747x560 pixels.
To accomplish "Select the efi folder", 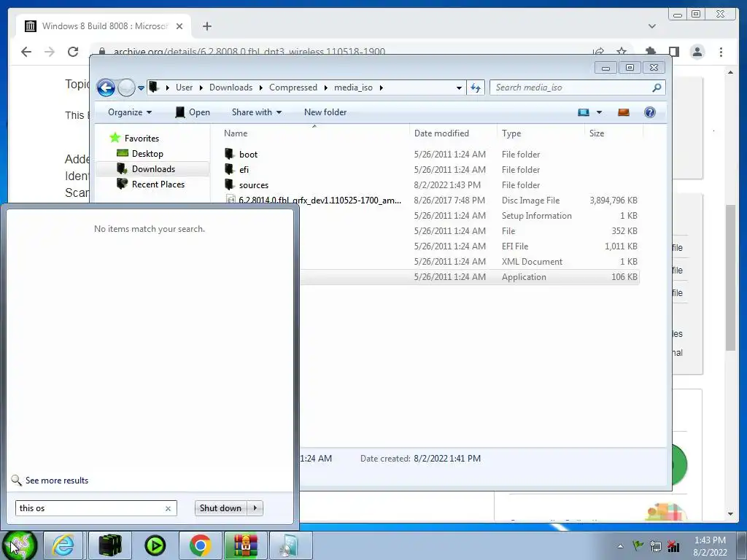I will [244, 169].
